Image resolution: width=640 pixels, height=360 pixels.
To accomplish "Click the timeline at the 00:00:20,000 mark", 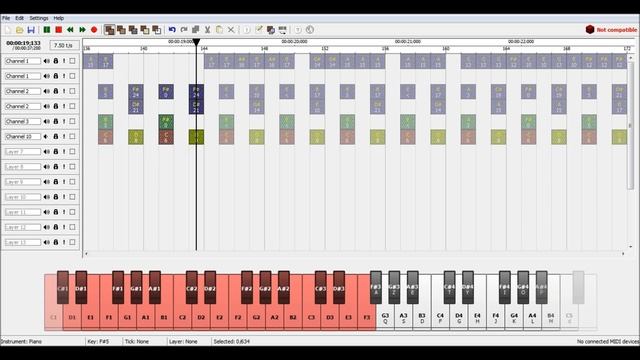I will [294, 42].
